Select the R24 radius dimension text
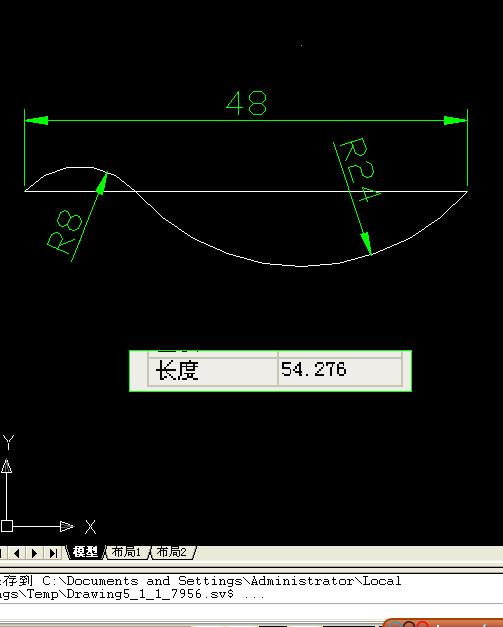The height and width of the screenshot is (627, 503). (360, 169)
